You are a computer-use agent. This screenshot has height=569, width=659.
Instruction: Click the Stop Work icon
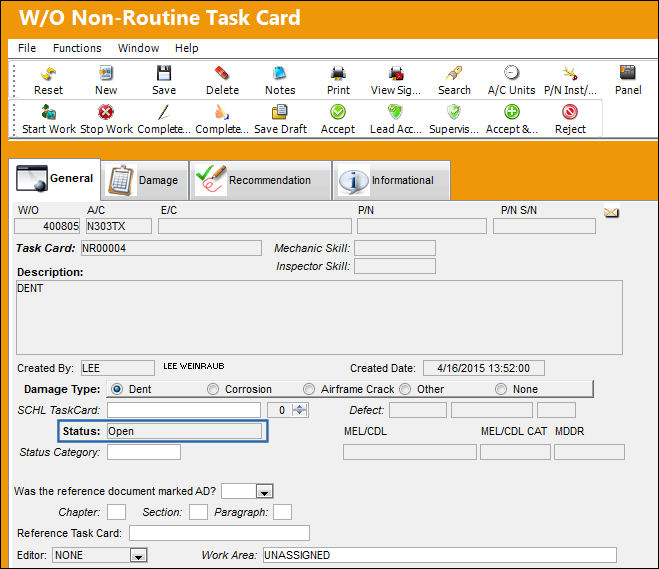pos(106,112)
